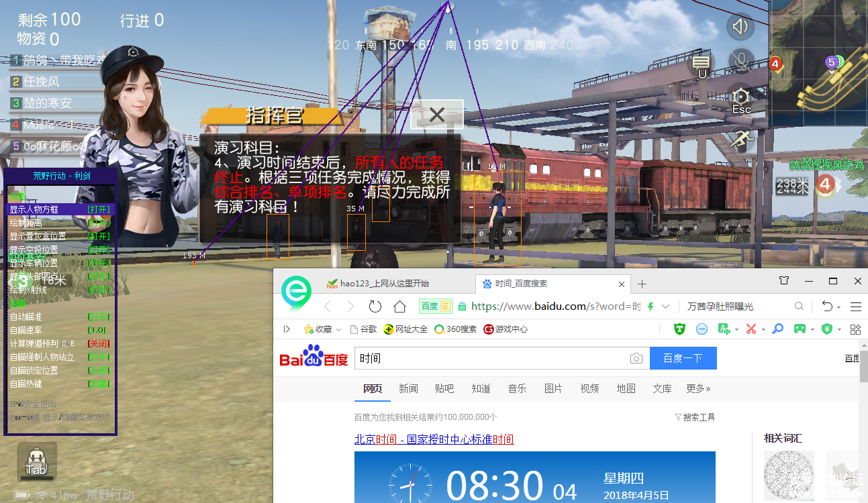Open the backpack Tab icon

click(36, 461)
